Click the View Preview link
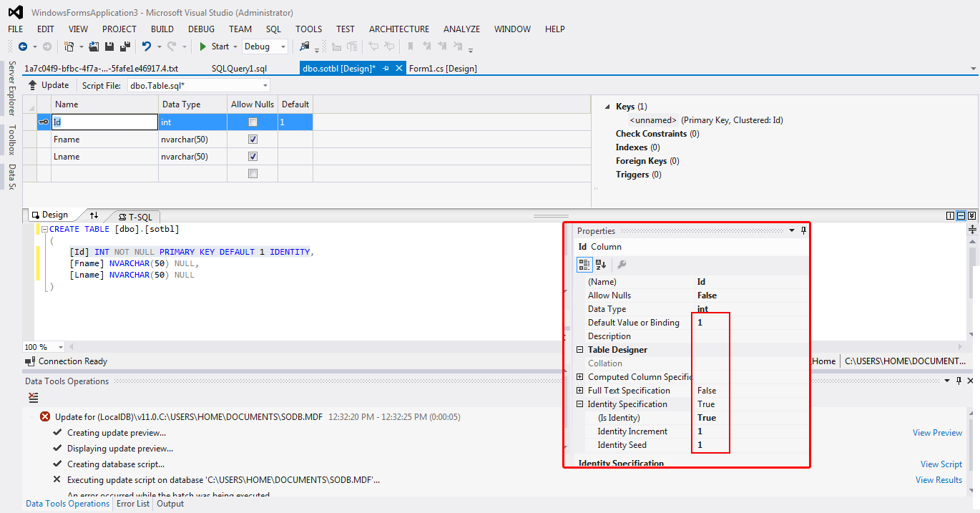The height and width of the screenshot is (513, 980). tap(937, 432)
